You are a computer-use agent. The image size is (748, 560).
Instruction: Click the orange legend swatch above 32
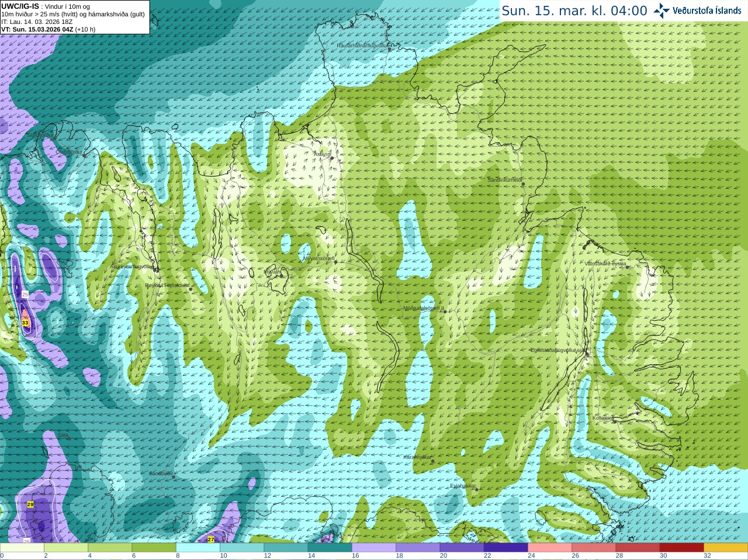726,548
